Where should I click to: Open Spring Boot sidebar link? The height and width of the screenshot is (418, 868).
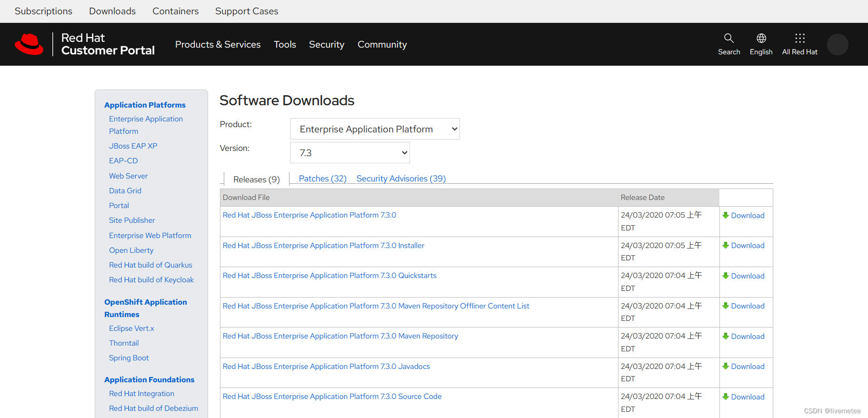[x=129, y=358]
